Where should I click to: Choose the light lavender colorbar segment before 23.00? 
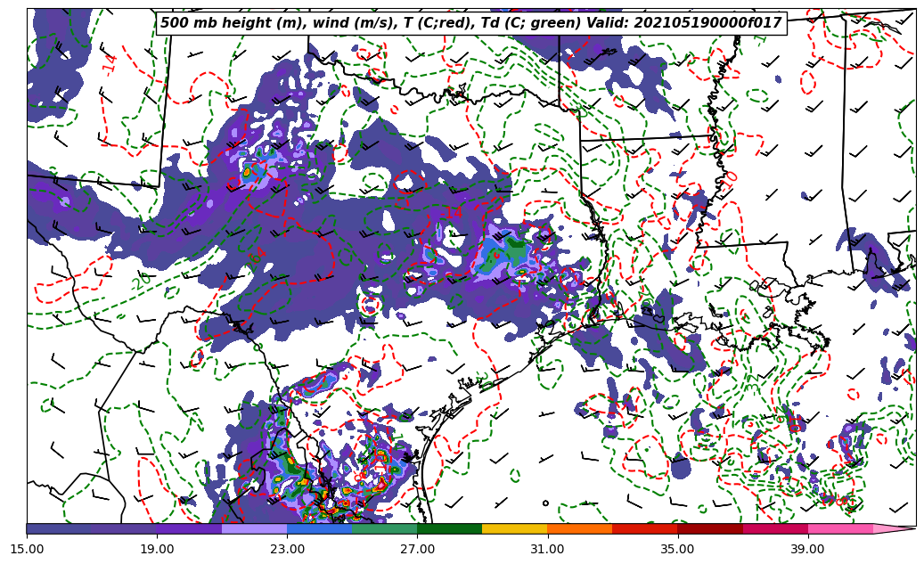point(254,528)
